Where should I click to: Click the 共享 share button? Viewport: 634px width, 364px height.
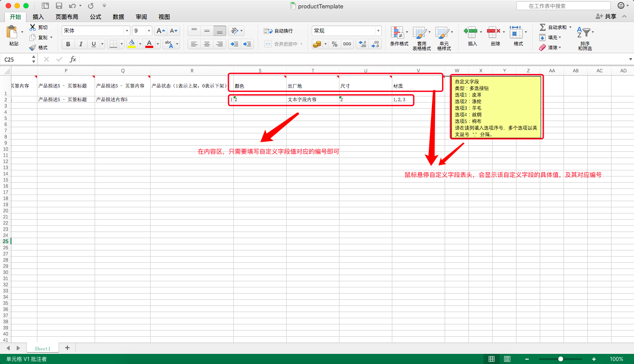tap(606, 16)
